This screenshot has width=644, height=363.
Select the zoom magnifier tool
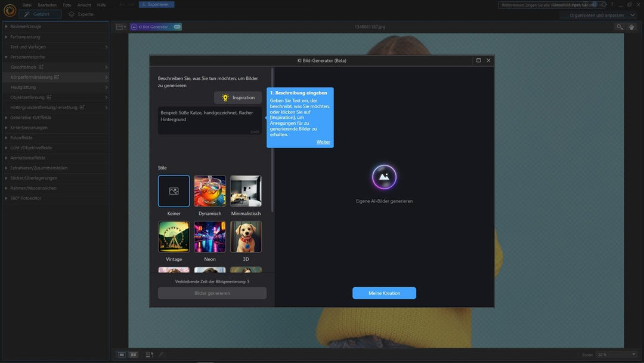[x=620, y=27]
